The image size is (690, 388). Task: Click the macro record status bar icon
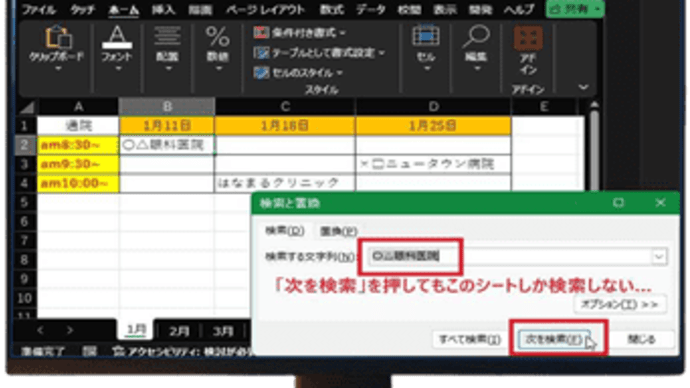click(x=89, y=351)
